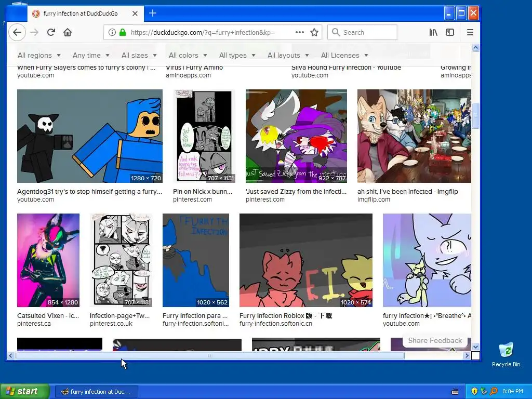Open the Pin on Nick x bunny comic image
Viewport: 532px width, 399px height.
204,136
